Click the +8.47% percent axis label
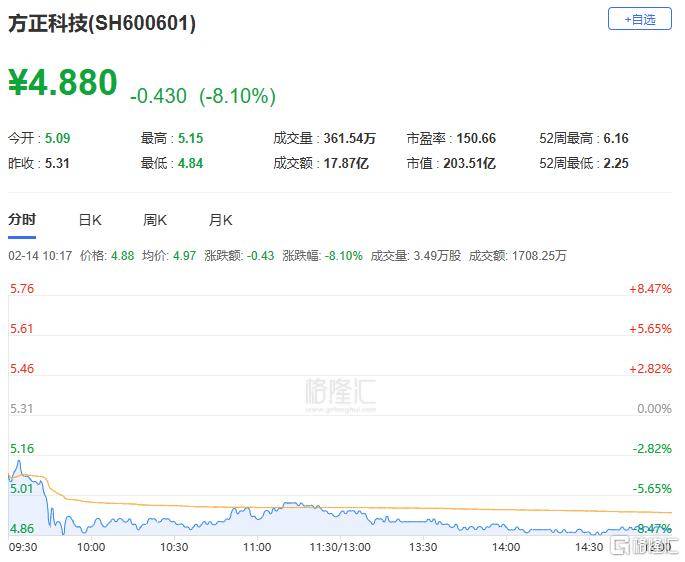685x562 pixels. point(650,288)
